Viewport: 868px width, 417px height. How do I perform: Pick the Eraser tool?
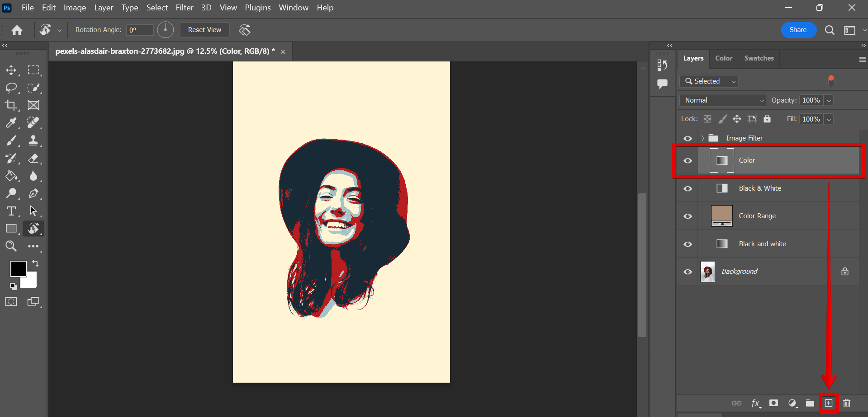click(33, 158)
